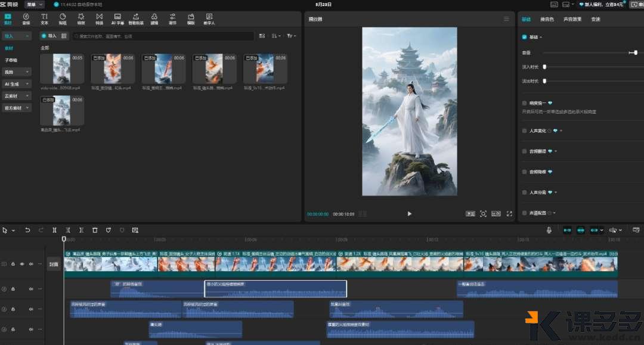Viewport: 644px width, 345px height.
Task: Click the fullscreen icon in the player
Action: [x=509, y=214]
